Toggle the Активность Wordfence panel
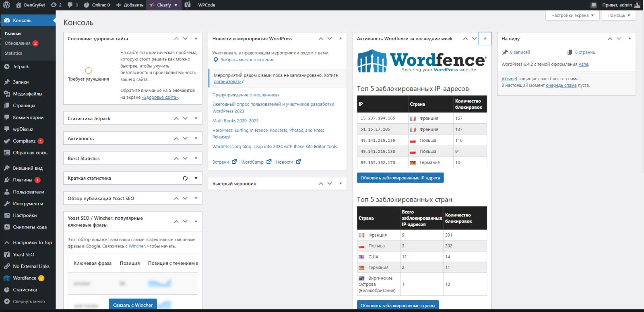Viewport: 644px width, 312px height. (485, 39)
